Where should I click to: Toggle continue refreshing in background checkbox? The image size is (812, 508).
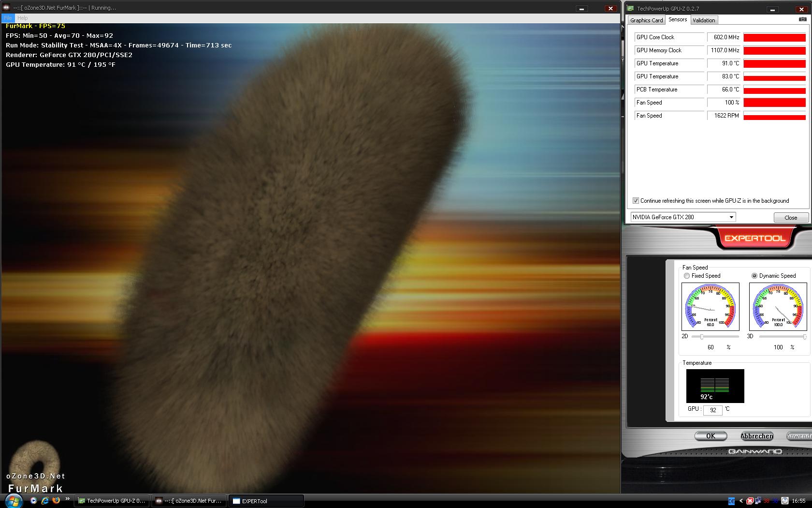(636, 201)
